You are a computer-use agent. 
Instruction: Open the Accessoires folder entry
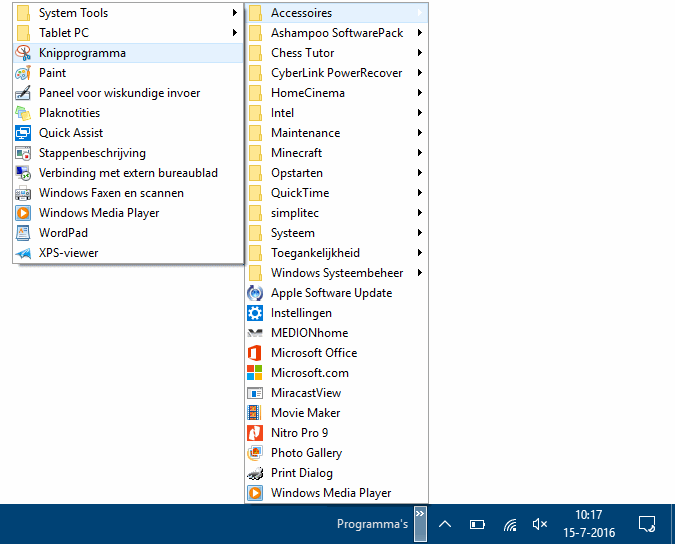(337, 13)
